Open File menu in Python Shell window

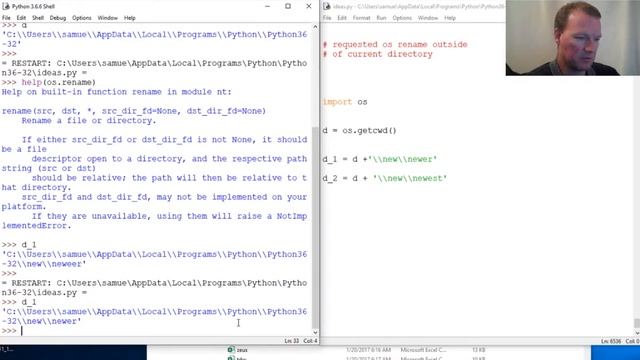coord(6,18)
